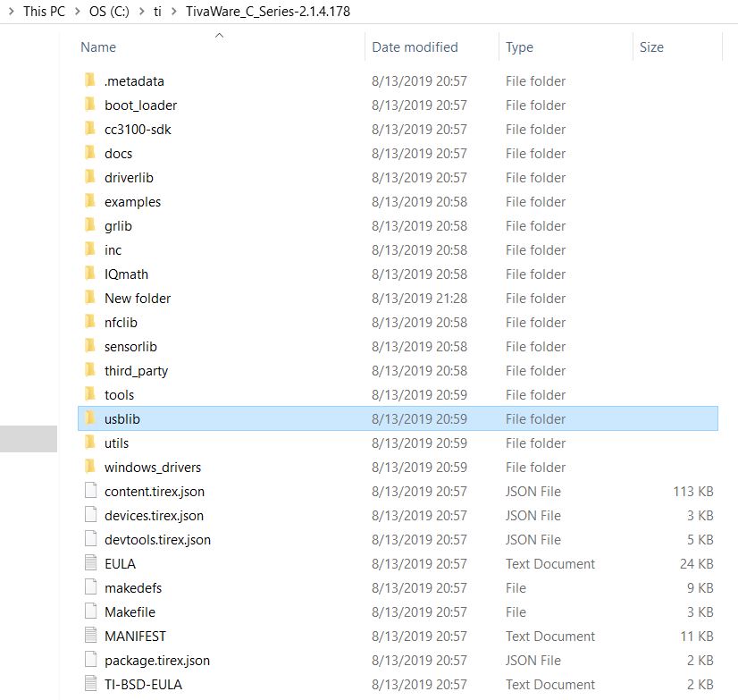This screenshot has height=700, width=738.
Task: Click File folder type of usblib row
Action: 535,418
